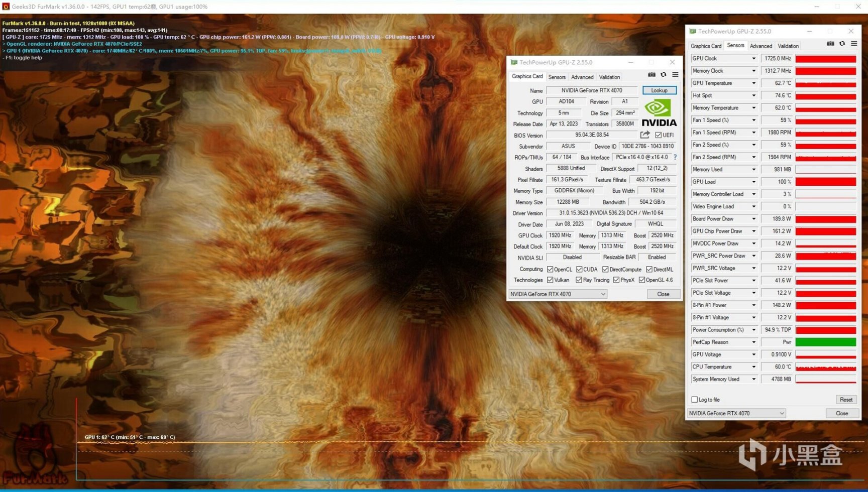Open the GPU Temperature sensor dropdown arrow

pos(753,83)
